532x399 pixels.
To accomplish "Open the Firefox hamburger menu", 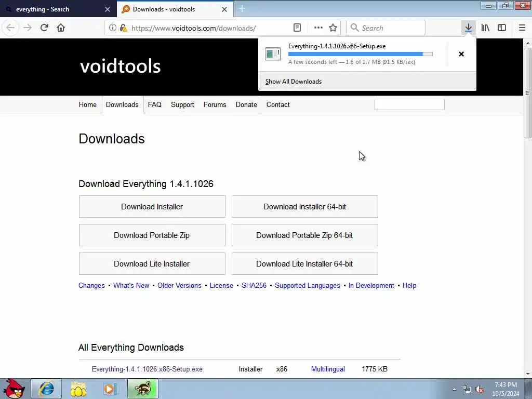I will (522, 28).
